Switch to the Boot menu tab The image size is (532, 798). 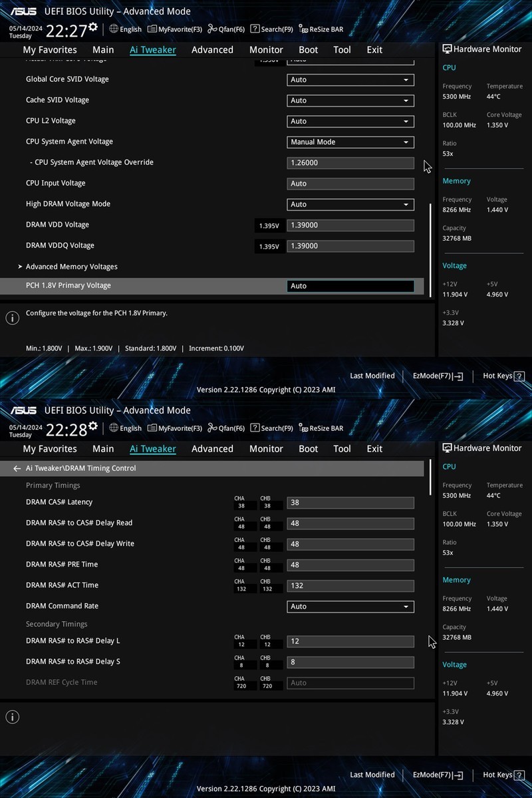tap(308, 49)
